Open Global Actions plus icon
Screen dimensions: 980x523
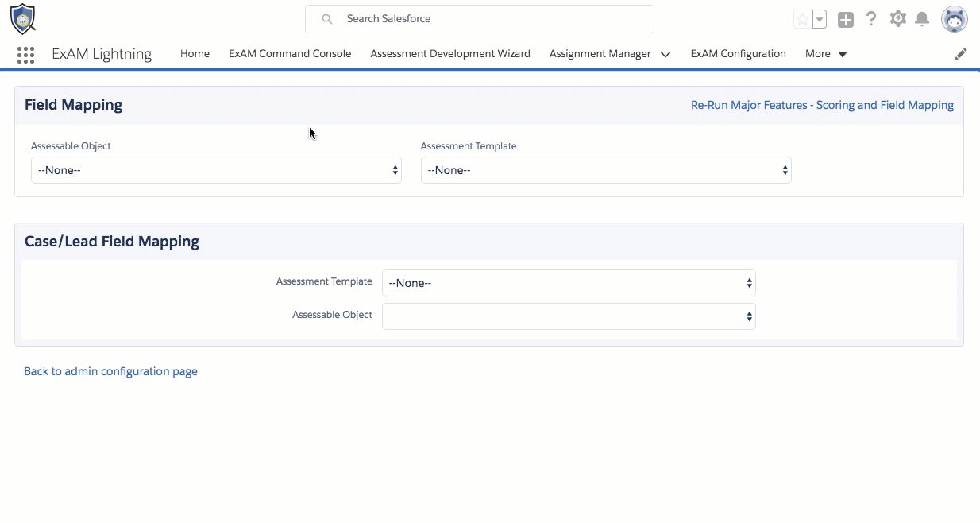846,20
